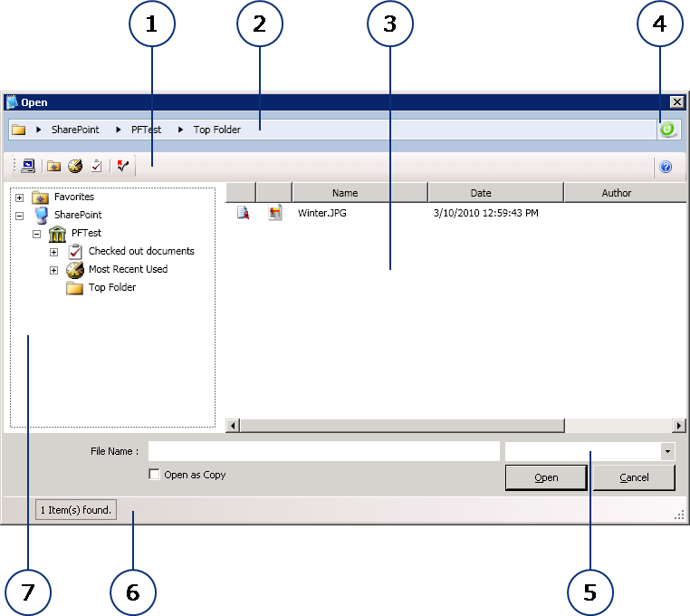Sort by the Name column header
The width and height of the screenshot is (690, 616).
click(359, 193)
